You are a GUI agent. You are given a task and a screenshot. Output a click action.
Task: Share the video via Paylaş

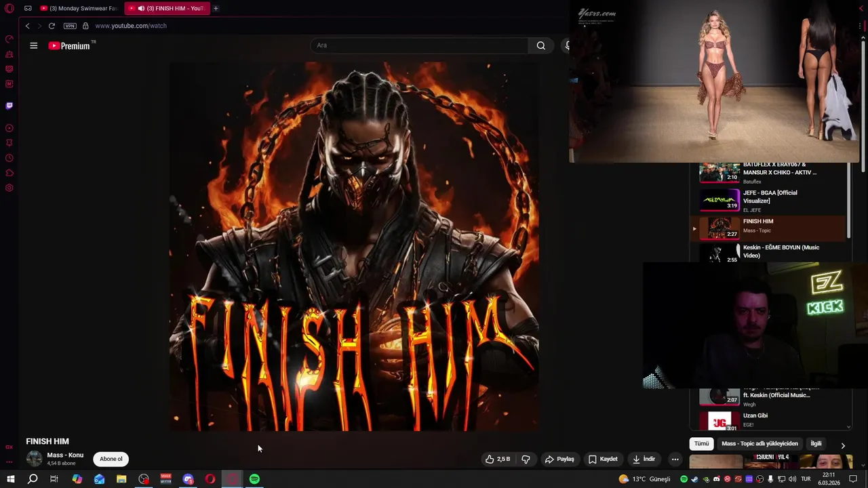point(559,459)
